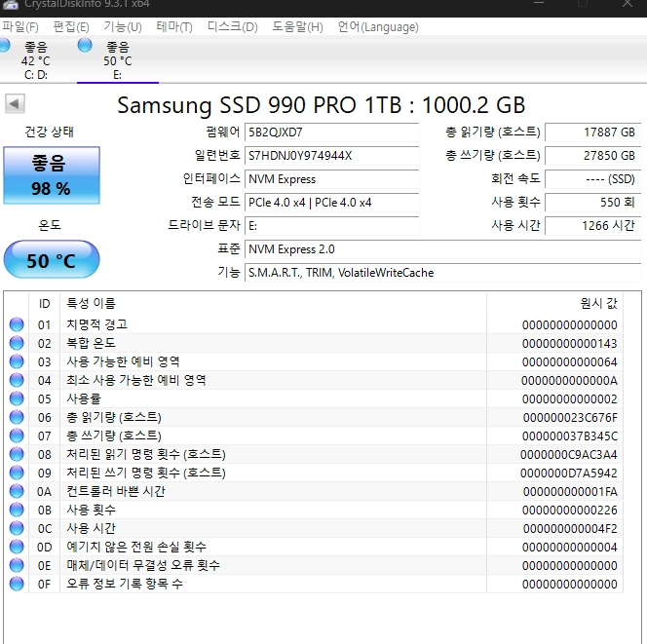This screenshot has height=644, width=647.
Task: Click the 사용 시간 1266 시간 value
Action: pyautogui.click(x=593, y=226)
